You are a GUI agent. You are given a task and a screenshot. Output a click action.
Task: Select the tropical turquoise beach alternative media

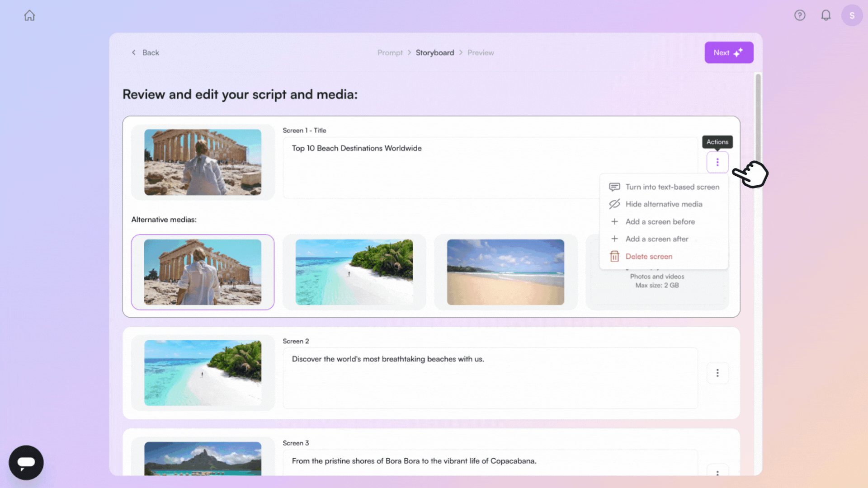point(354,272)
